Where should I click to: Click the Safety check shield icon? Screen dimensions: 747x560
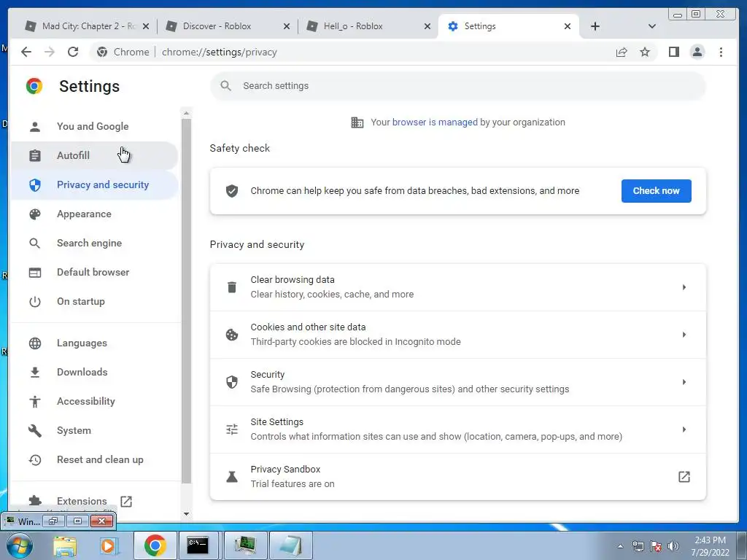pos(232,191)
